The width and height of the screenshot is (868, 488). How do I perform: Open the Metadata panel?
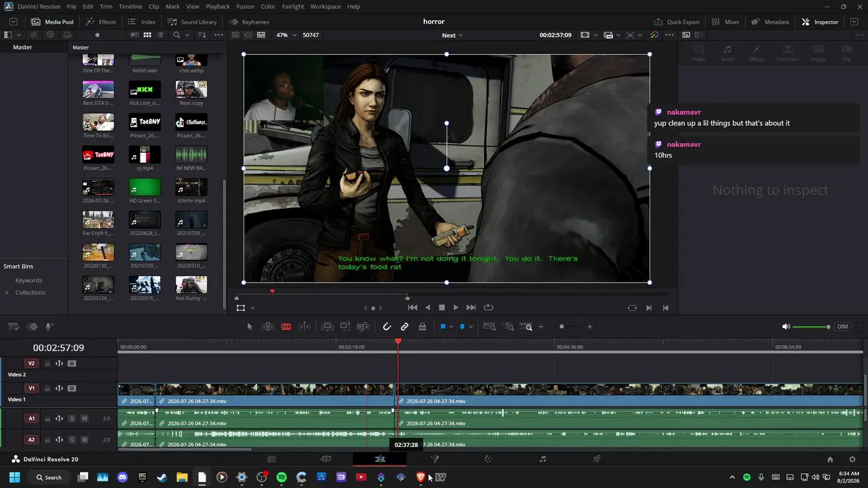coord(770,22)
